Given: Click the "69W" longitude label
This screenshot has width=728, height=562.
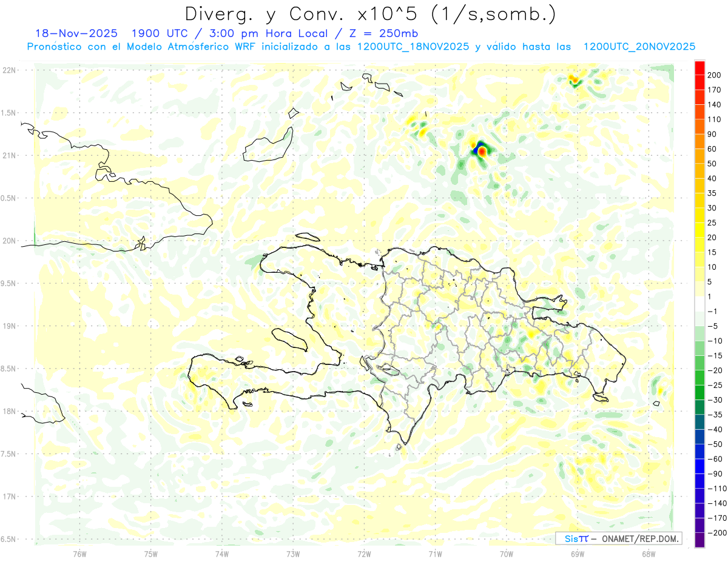Looking at the screenshot, I should pos(578,554).
